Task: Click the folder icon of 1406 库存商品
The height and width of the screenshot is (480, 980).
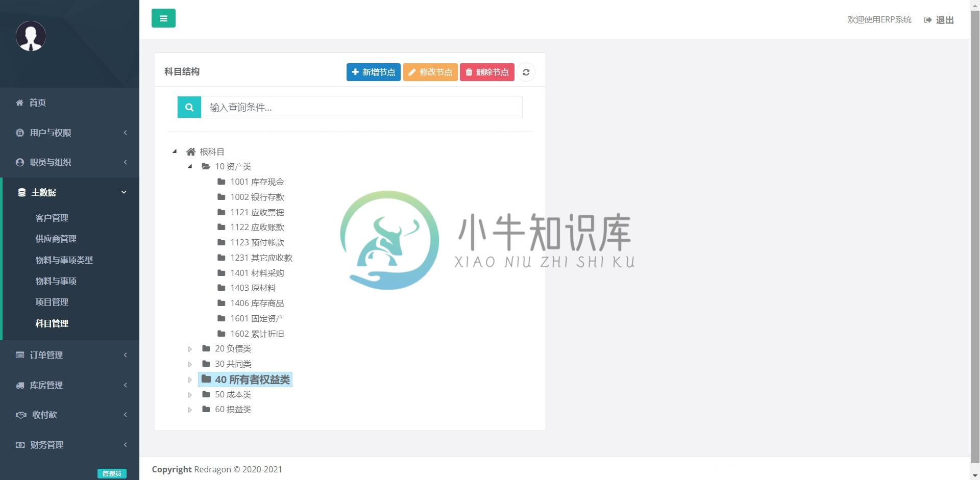Action: coord(221,303)
